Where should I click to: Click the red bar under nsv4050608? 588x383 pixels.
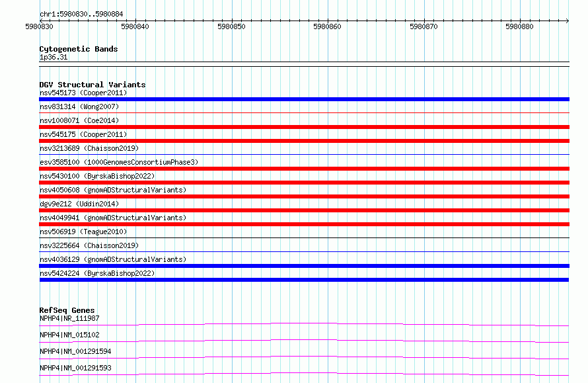[304, 196]
